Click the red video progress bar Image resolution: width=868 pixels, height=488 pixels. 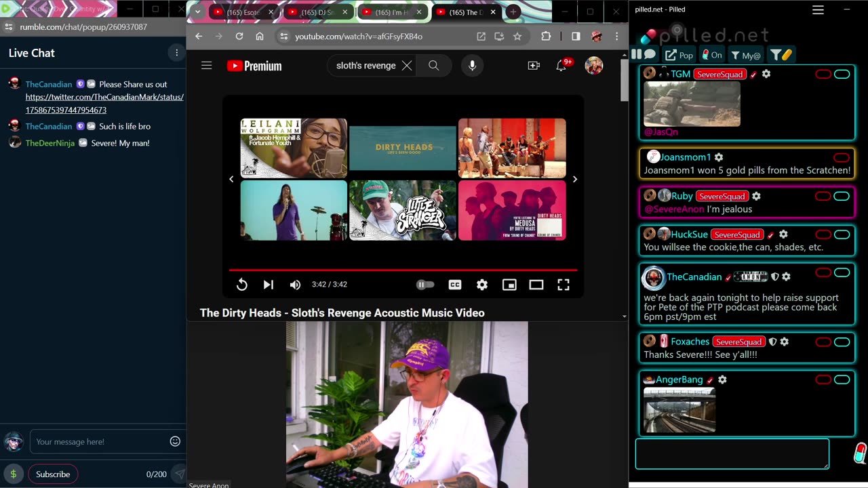click(x=403, y=270)
